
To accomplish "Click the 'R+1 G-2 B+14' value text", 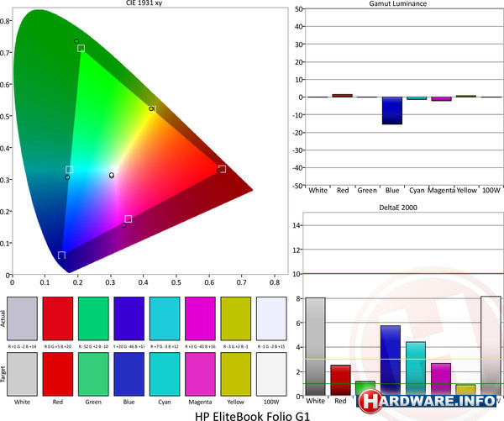I will (x=22, y=347).
